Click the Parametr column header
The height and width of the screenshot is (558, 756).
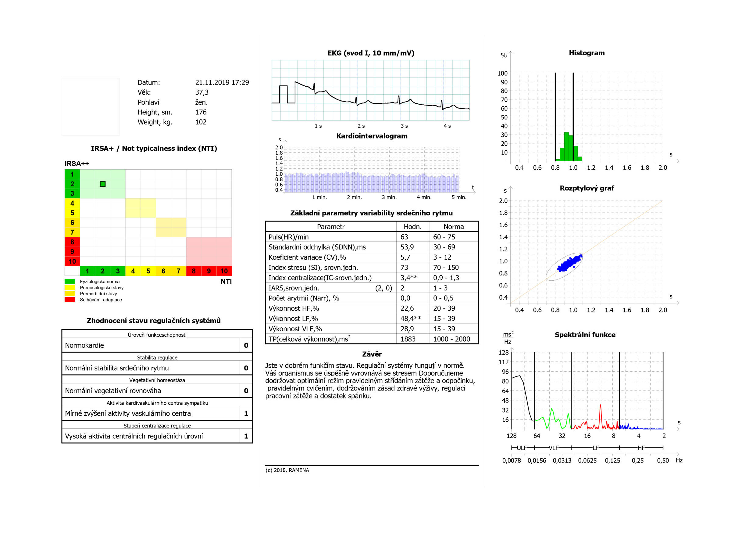330,227
